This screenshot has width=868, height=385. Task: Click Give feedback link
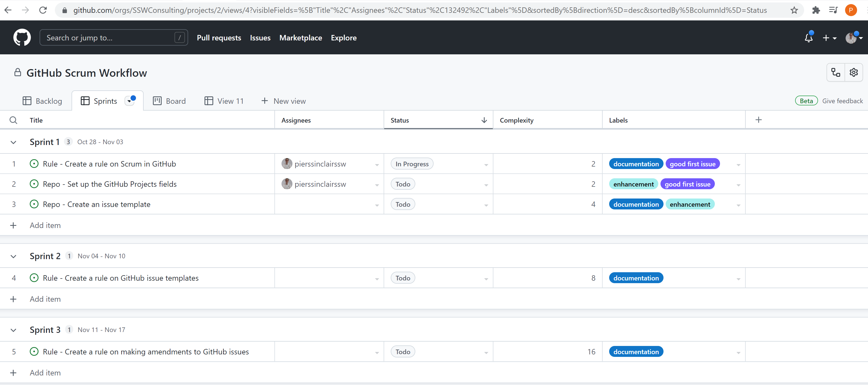pos(842,101)
